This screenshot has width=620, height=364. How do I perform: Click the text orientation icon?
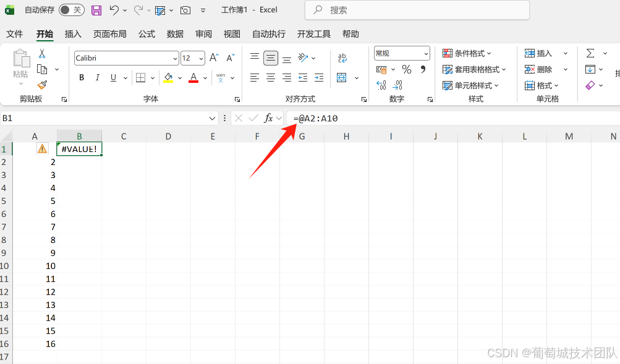(x=303, y=57)
